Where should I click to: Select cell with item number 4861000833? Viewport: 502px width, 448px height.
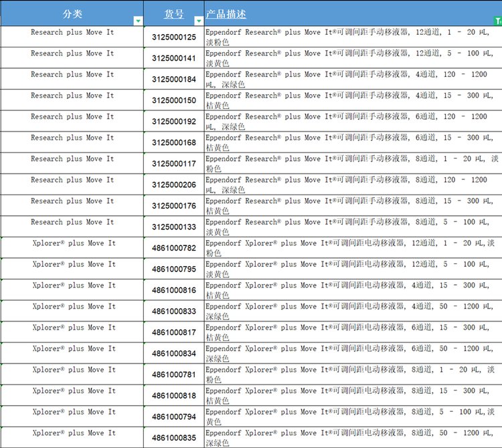point(174,312)
